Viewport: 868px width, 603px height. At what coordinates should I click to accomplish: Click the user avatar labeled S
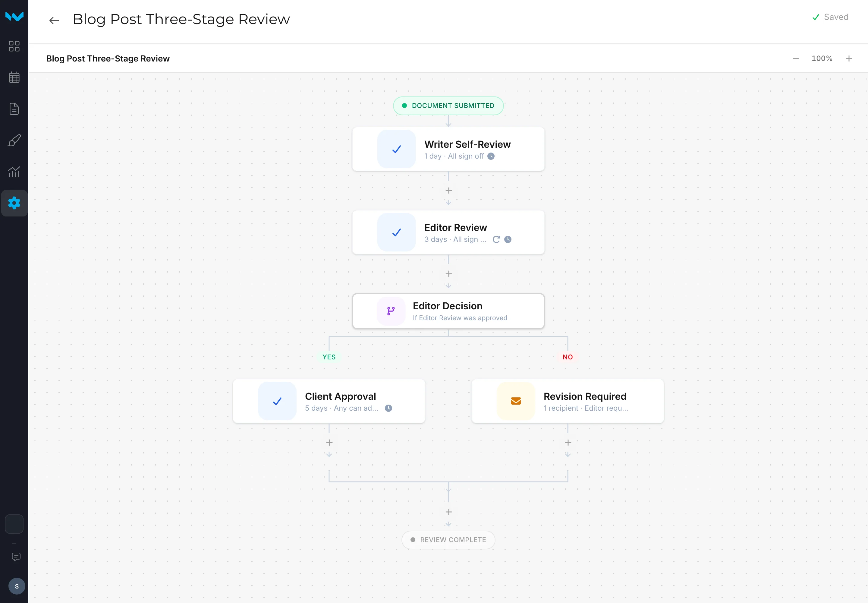click(x=17, y=586)
